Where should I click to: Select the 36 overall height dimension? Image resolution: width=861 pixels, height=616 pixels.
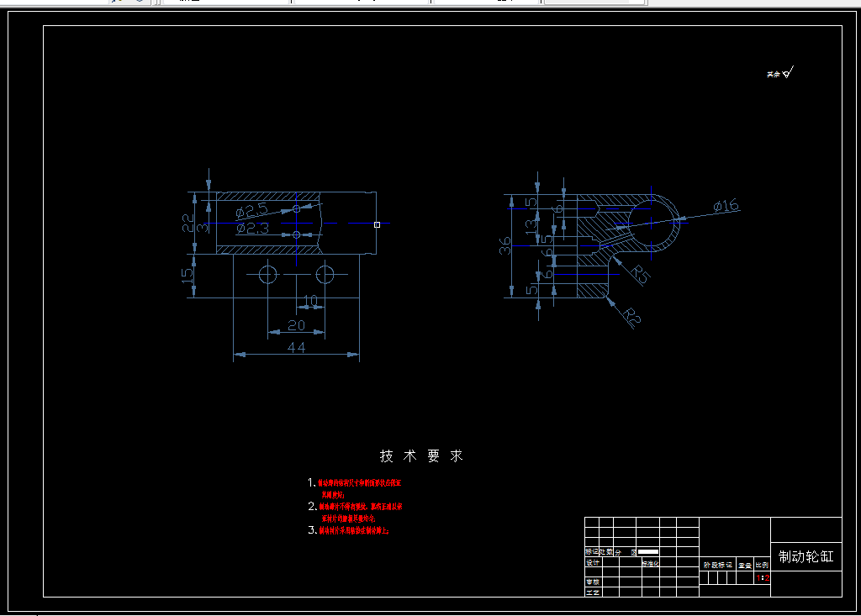click(x=505, y=245)
